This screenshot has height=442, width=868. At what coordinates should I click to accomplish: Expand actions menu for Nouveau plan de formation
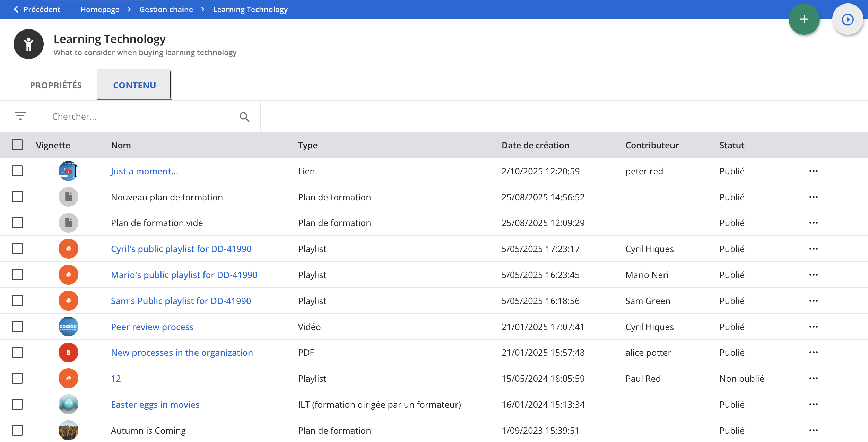[813, 197]
